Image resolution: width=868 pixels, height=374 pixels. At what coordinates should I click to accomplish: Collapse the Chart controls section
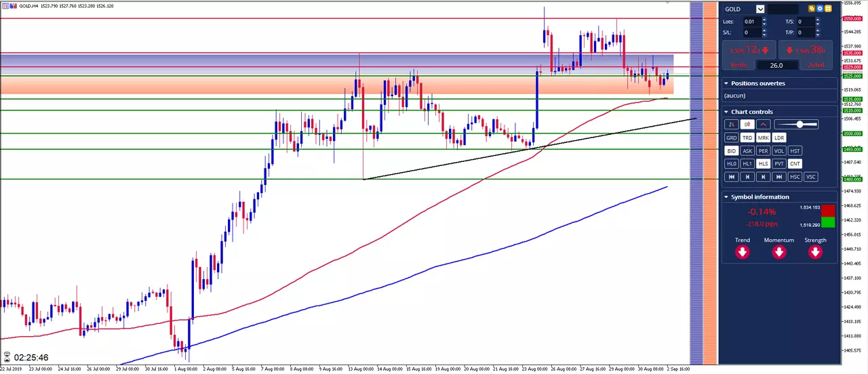click(726, 112)
